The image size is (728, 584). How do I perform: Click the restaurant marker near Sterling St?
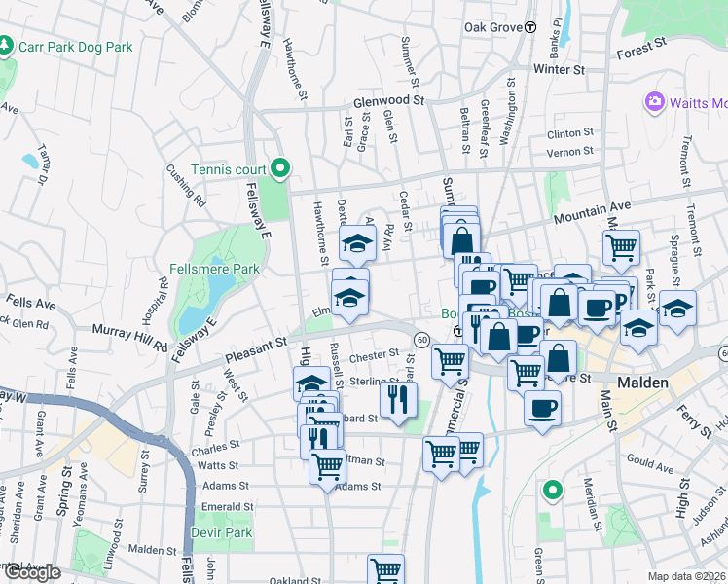click(x=398, y=400)
